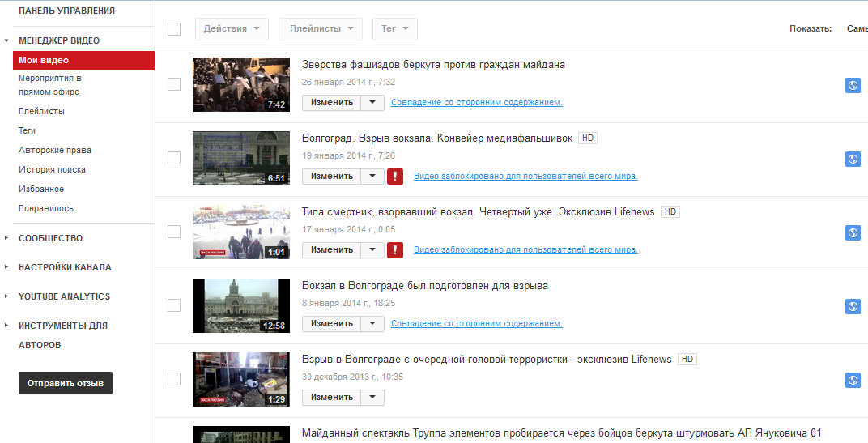
Task: Click red warning icon on Волгоград. Взрыв вокзала row
Action: [394, 176]
